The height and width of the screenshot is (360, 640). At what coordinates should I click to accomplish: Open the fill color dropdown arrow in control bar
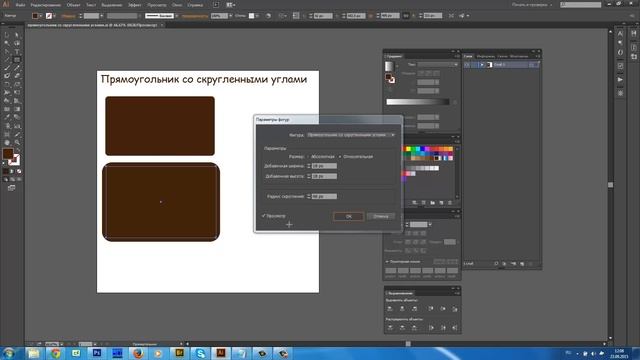41,16
